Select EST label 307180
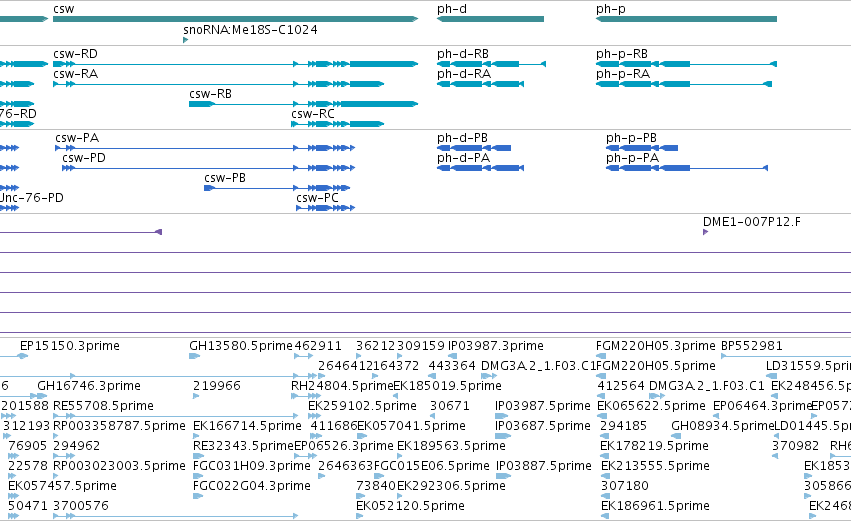Viewport: 851px width, 521px height. point(625,486)
